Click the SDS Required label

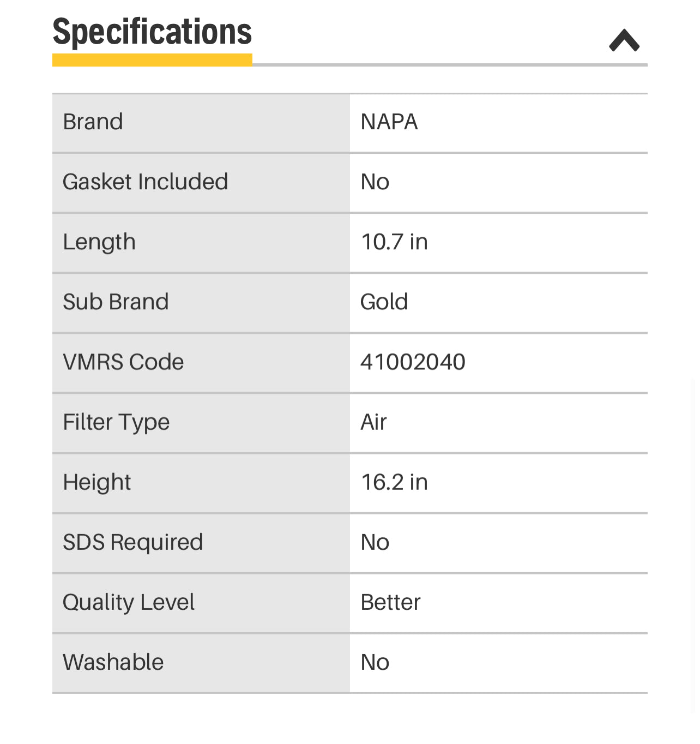tap(133, 542)
